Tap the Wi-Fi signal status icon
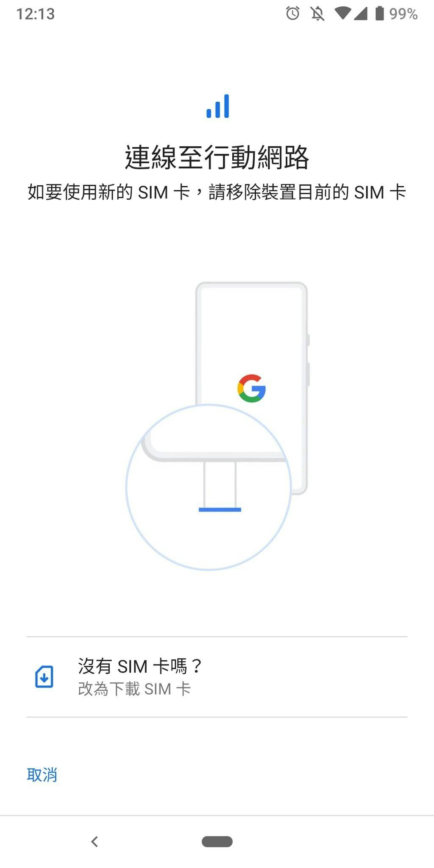The image size is (434, 868). pos(342,14)
